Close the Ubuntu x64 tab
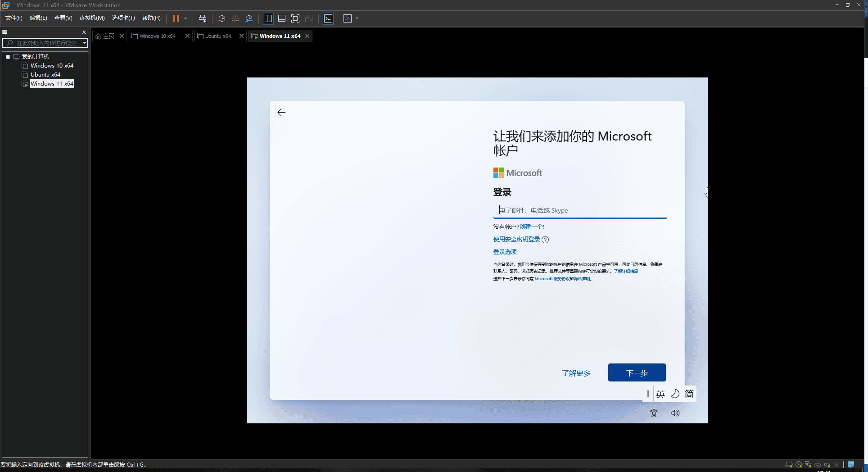868x472 pixels. point(241,36)
